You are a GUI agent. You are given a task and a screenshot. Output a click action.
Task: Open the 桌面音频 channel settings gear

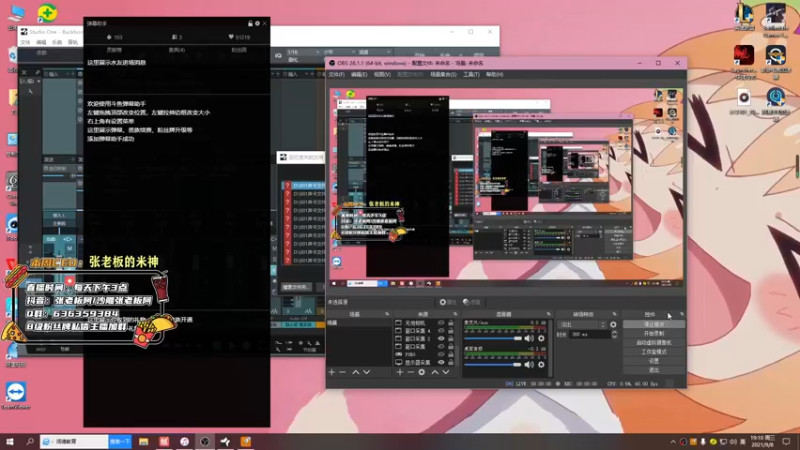tap(541, 364)
